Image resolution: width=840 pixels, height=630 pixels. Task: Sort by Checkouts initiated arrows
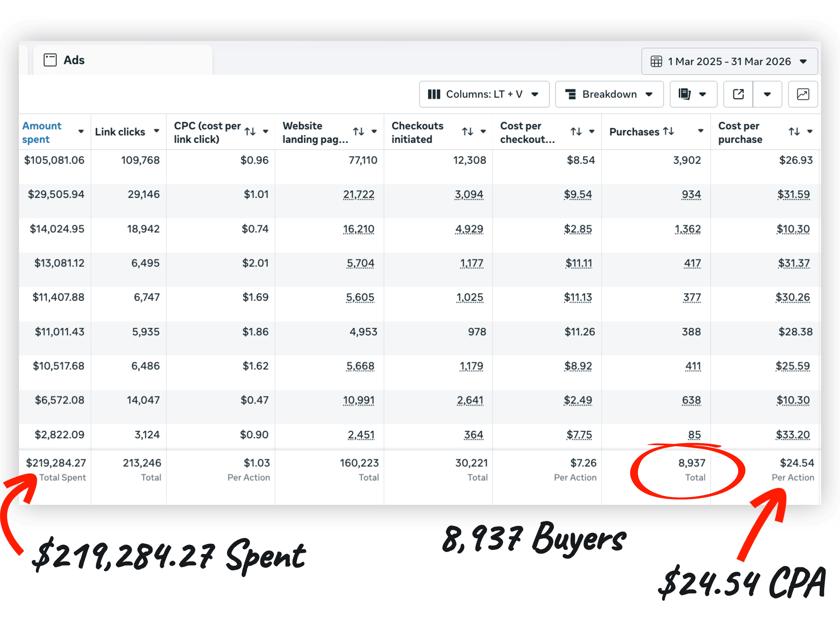[x=468, y=132]
